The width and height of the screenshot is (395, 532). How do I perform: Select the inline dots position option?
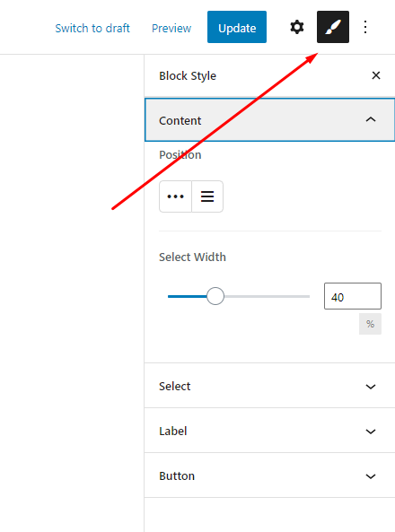pyautogui.click(x=175, y=196)
